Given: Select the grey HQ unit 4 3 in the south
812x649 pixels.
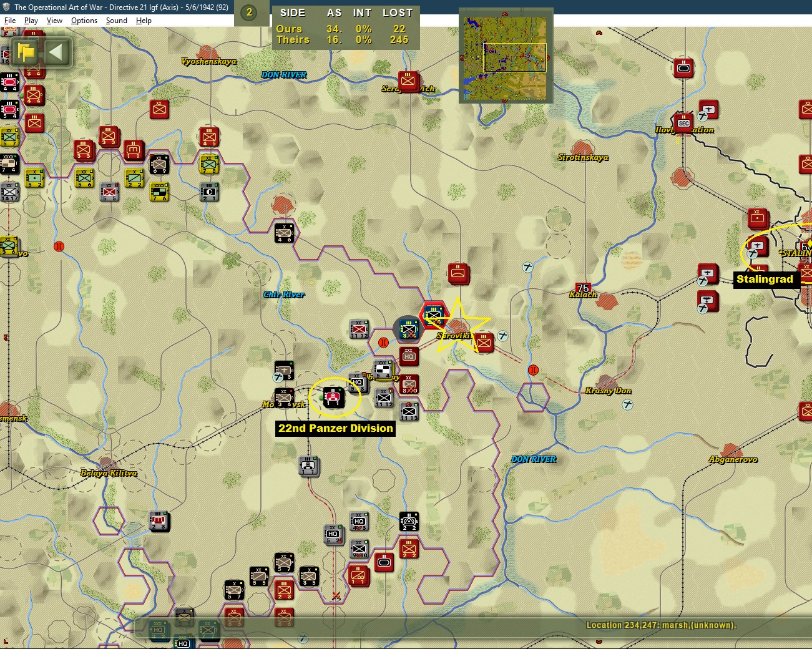Looking at the screenshot, I should pyautogui.click(x=359, y=521).
